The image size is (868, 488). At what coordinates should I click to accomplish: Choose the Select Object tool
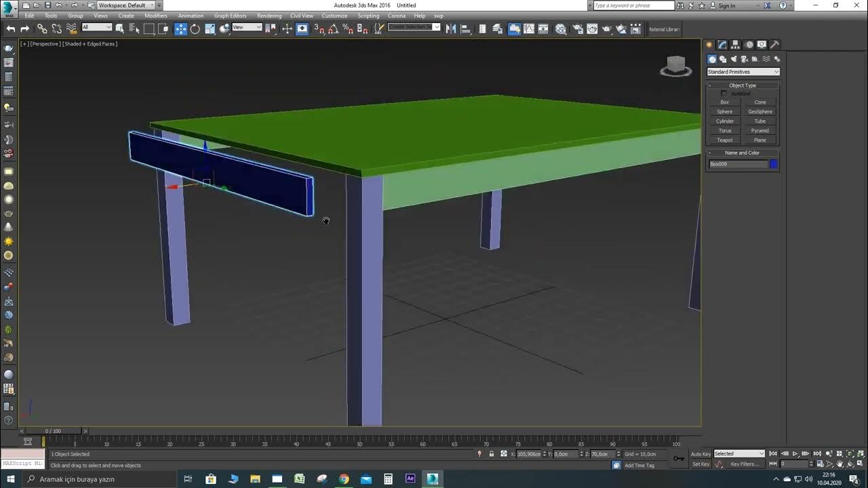coord(120,28)
